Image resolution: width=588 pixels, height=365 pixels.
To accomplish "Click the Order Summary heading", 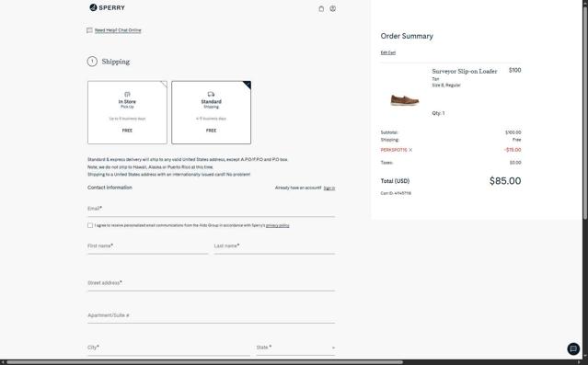I will click(407, 37).
